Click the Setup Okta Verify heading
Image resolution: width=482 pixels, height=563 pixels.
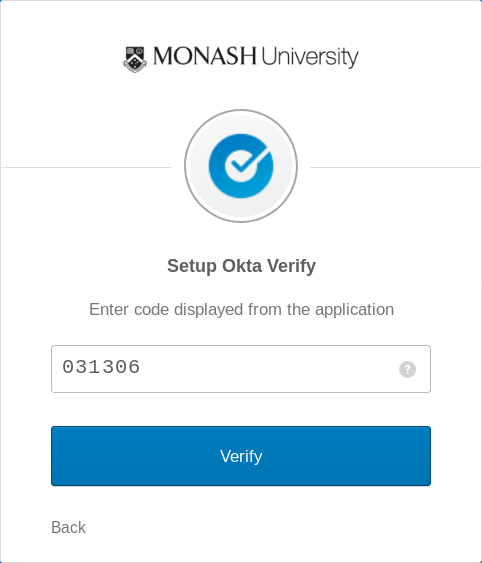click(x=241, y=266)
